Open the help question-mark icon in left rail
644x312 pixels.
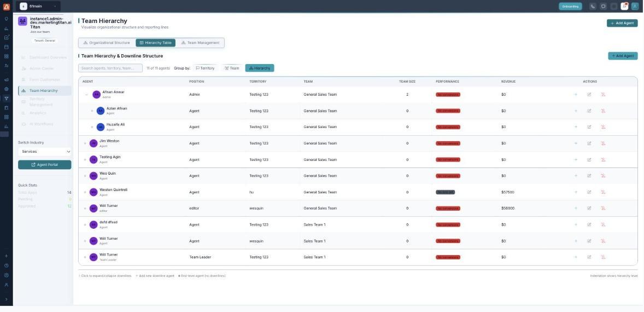click(6, 265)
